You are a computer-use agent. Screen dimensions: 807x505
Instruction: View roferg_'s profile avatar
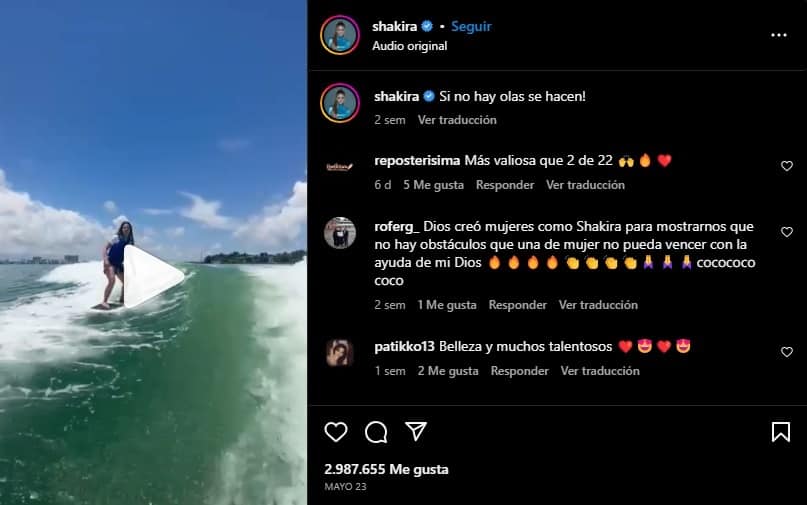[x=340, y=233]
